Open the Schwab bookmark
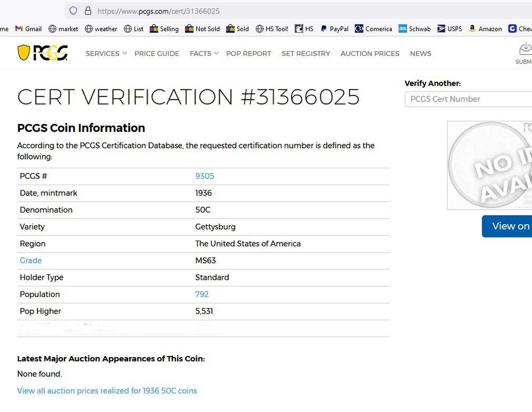 414,29
